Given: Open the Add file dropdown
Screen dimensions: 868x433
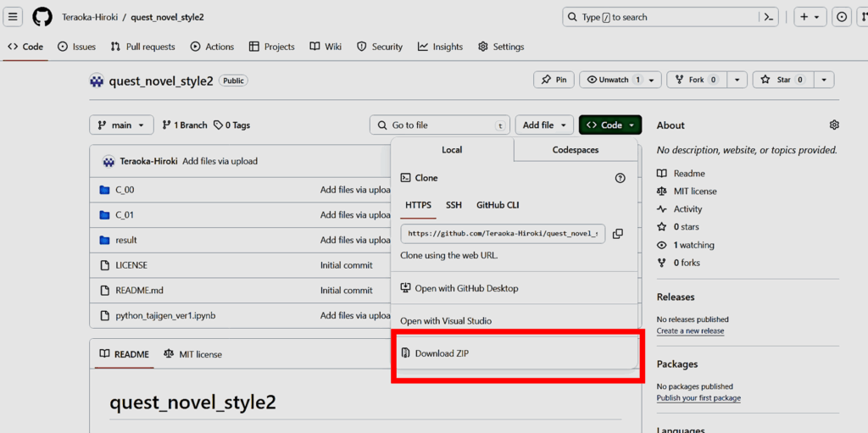Looking at the screenshot, I should tap(544, 125).
